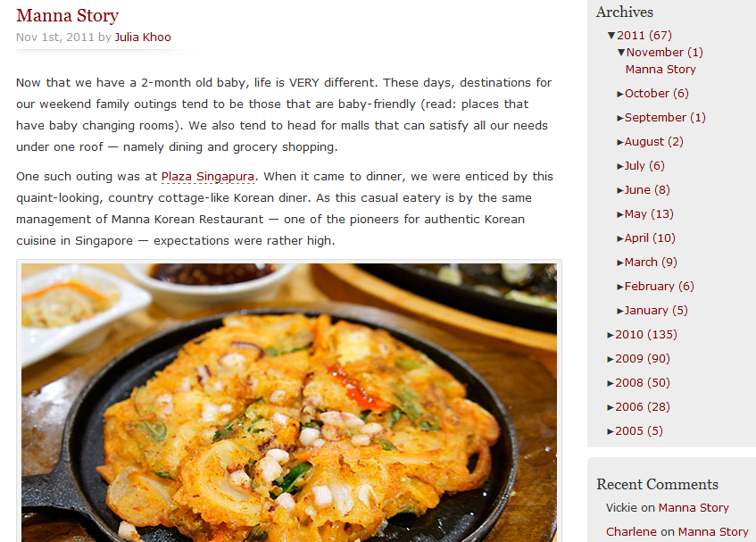
Task: Expand the 2005 archive year arrow
Action: (611, 431)
